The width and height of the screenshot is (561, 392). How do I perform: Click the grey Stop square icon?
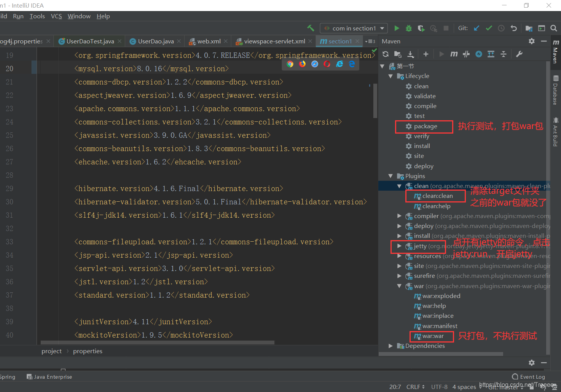(446, 28)
